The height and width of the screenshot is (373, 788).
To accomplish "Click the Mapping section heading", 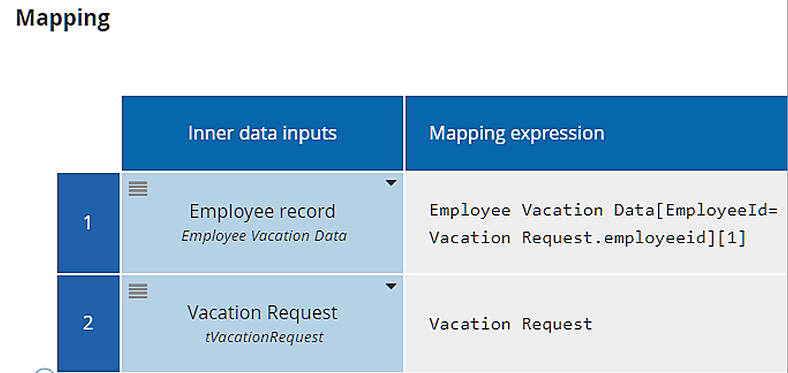I will (63, 18).
